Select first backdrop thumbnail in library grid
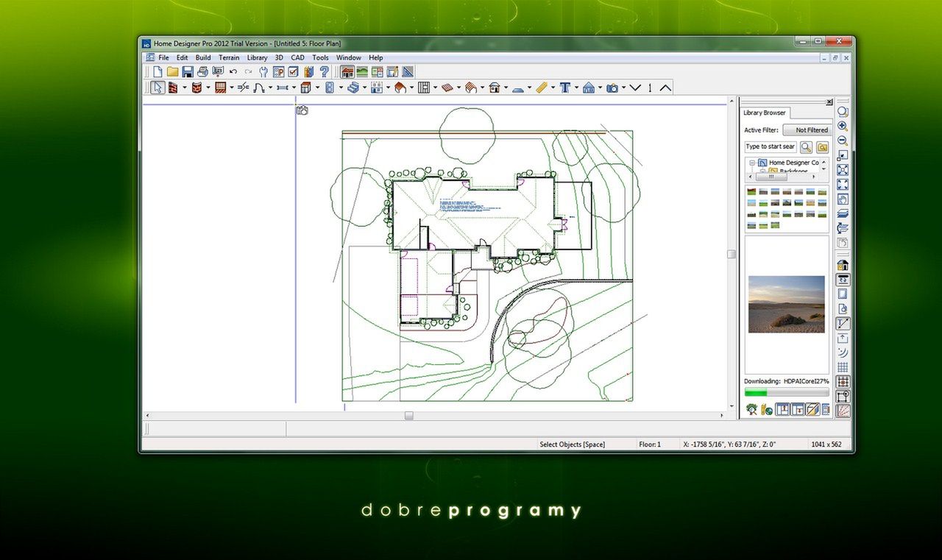 pyautogui.click(x=751, y=191)
